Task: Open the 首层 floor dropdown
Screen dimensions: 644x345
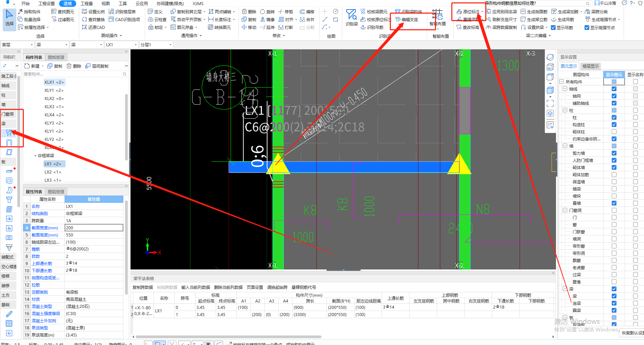Action: 17,45
